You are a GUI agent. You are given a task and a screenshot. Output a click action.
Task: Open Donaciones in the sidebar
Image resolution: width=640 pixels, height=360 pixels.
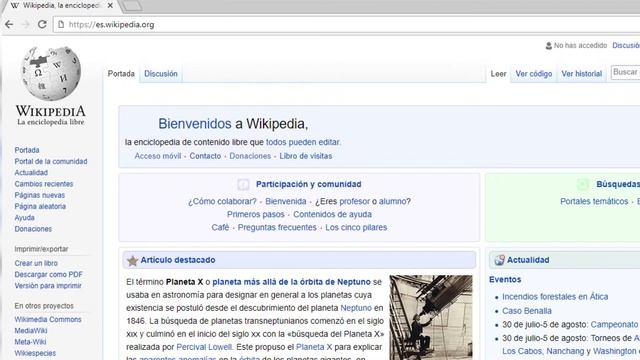coord(33,229)
